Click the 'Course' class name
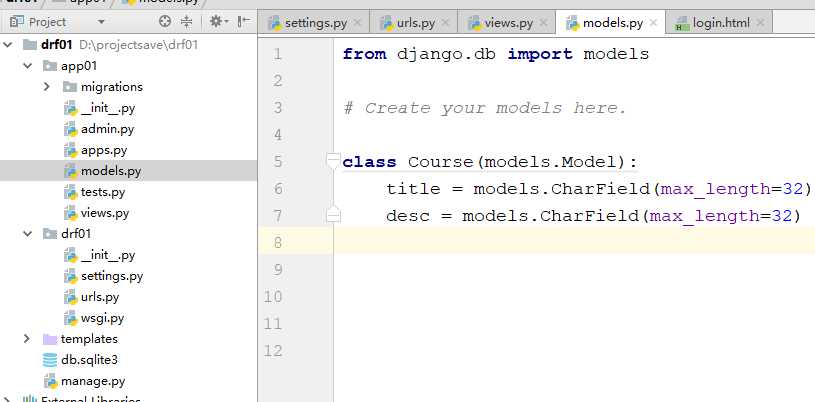Image resolution: width=815 pixels, height=402 pixels. tap(441, 162)
